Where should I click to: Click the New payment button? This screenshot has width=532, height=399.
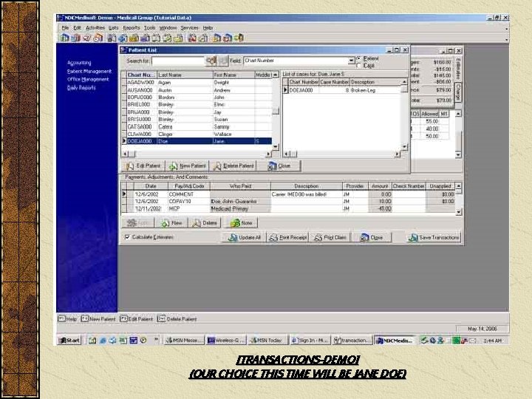[171, 223]
